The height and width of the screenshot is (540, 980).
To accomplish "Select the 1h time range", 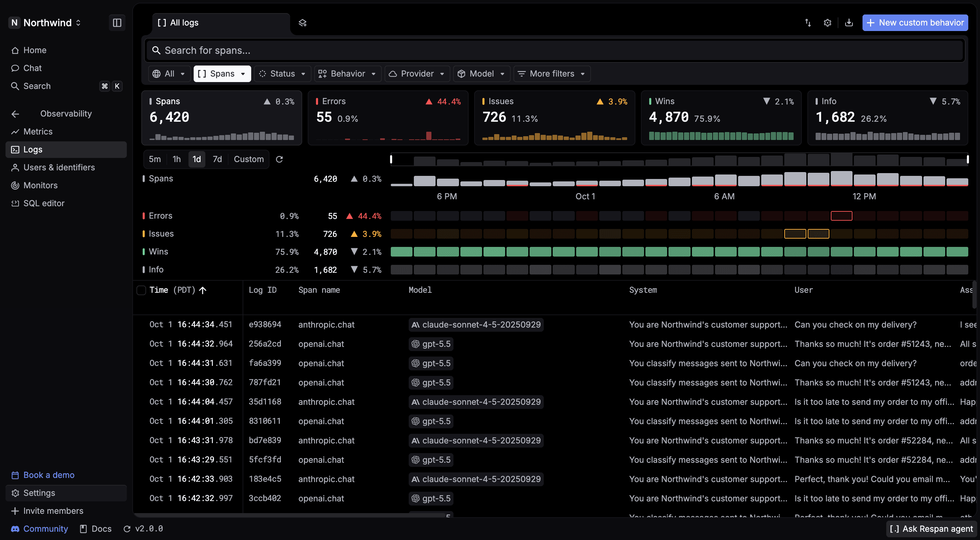I will coord(176,159).
